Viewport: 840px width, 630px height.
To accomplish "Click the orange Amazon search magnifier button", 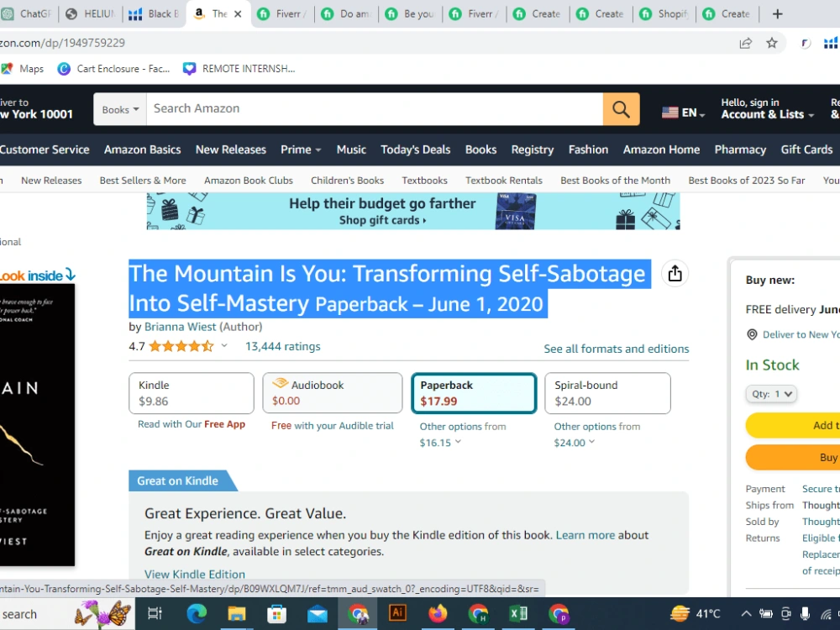I will [x=621, y=109].
